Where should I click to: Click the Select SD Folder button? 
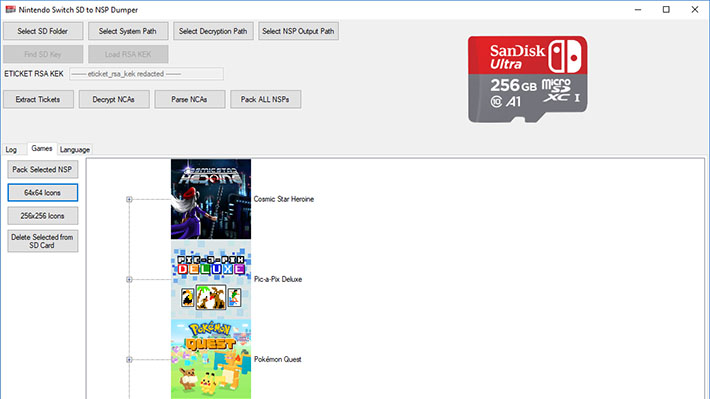pos(43,31)
